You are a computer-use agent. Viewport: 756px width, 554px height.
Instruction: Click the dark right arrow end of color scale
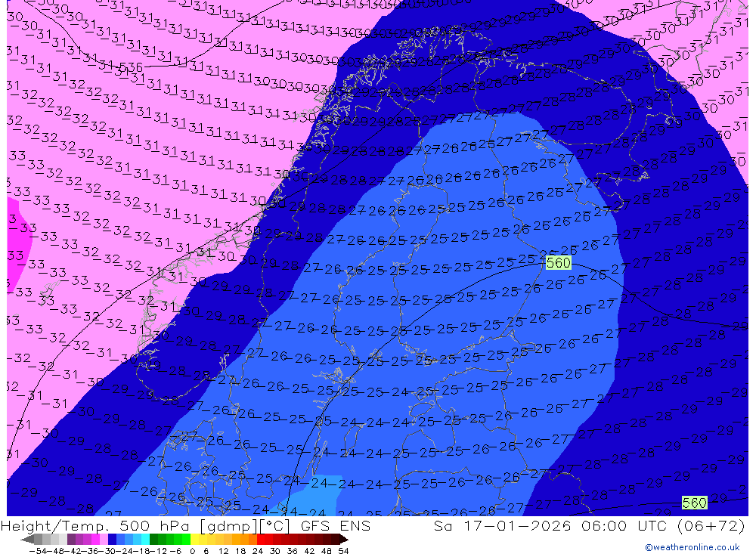pyautogui.click(x=344, y=540)
